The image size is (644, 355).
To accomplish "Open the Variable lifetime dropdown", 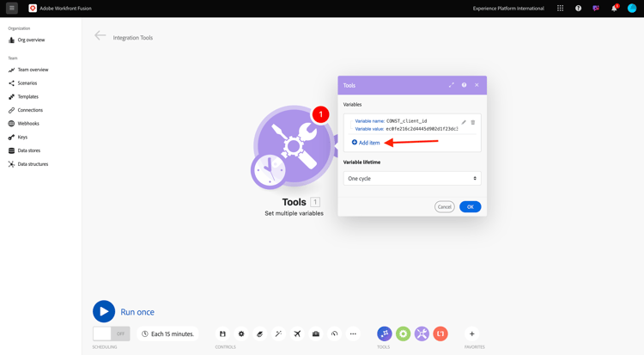I will (x=412, y=179).
